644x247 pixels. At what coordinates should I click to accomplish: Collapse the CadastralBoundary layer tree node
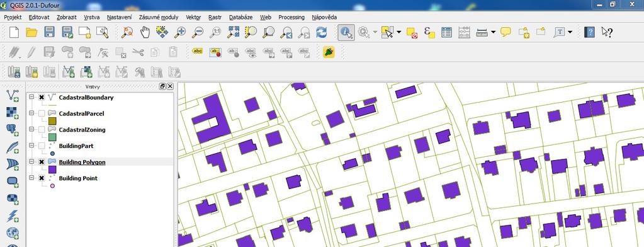coord(31,98)
